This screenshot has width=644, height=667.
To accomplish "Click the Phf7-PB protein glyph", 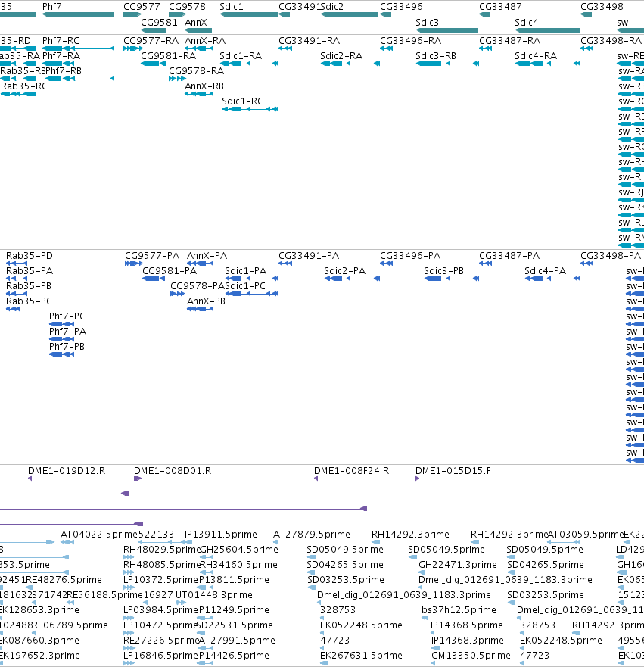I will pyautogui.click(x=61, y=354).
